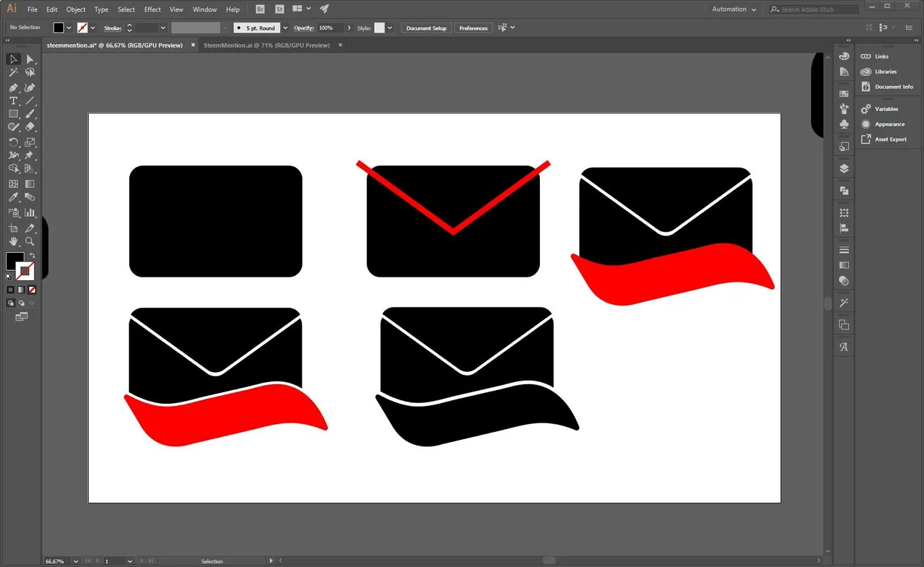Select the Zoom tool
The width and height of the screenshot is (924, 567).
pyautogui.click(x=30, y=241)
